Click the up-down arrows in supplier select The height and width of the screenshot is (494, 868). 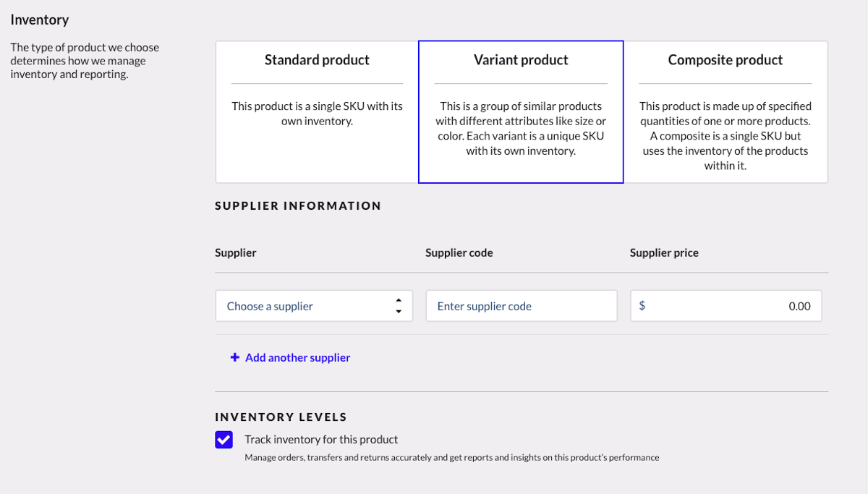point(399,306)
